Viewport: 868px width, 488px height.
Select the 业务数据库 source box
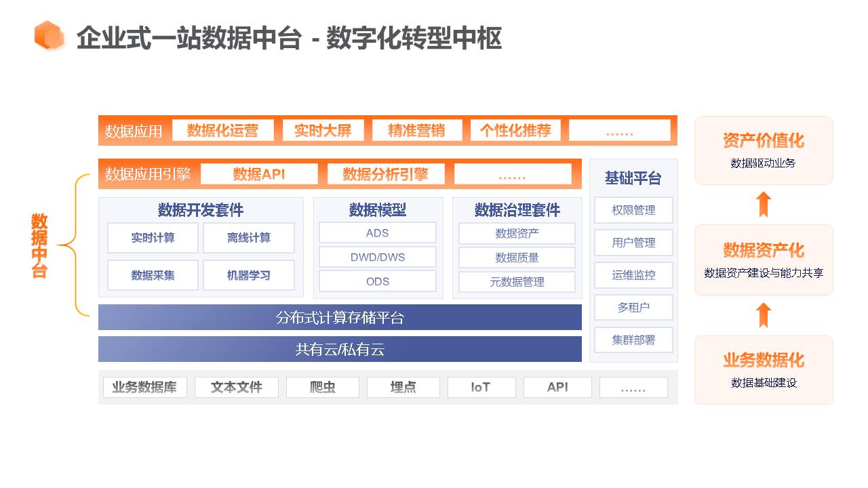[144, 387]
